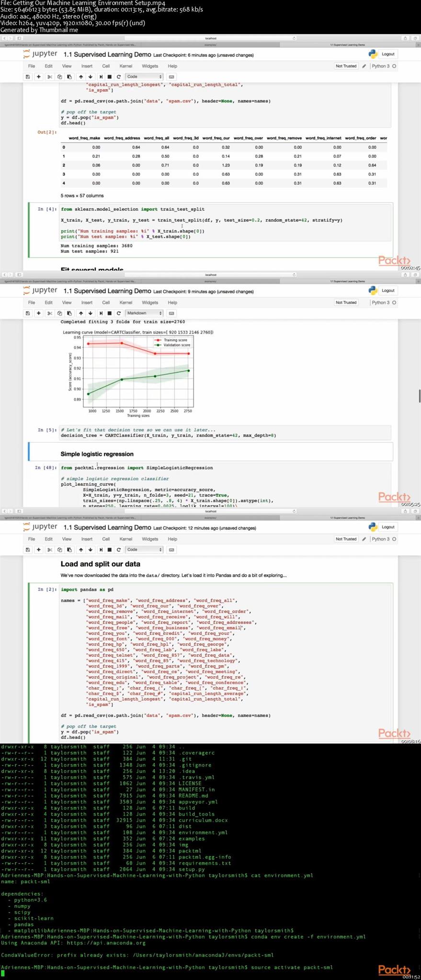Image resolution: width=421 pixels, height=980 pixels.
Task: Click copy-cells icon in 6-minutes-ago notebook
Action: click(x=59, y=77)
